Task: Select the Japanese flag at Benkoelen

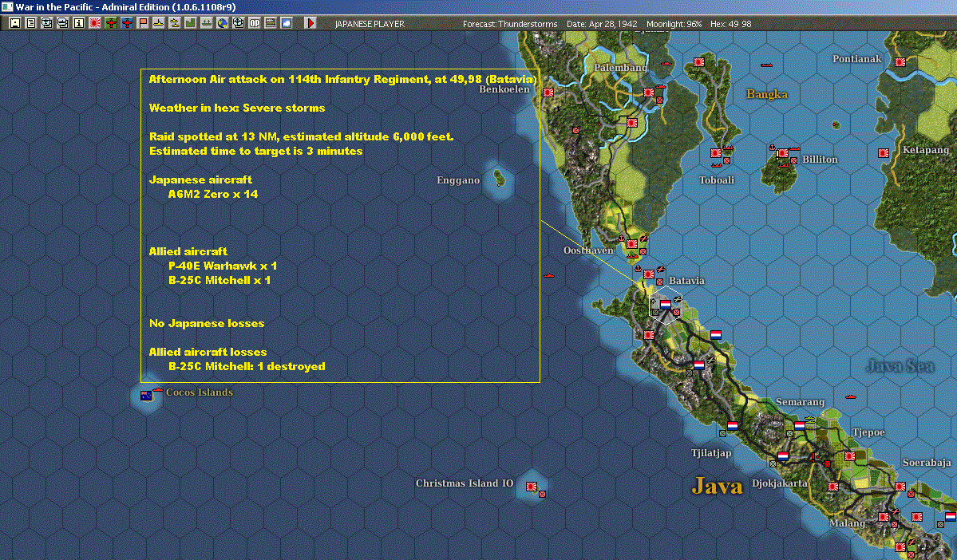Action: click(548, 93)
